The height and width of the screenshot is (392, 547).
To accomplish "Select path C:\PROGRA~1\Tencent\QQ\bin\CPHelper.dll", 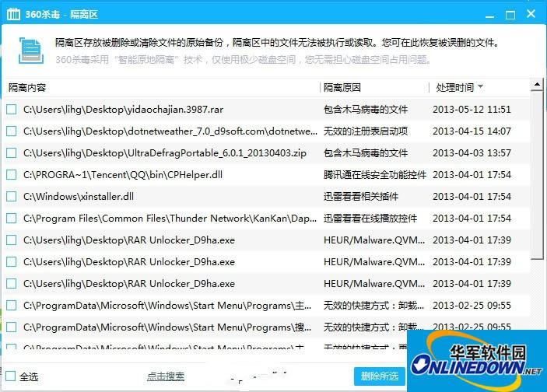I will pos(123,175).
